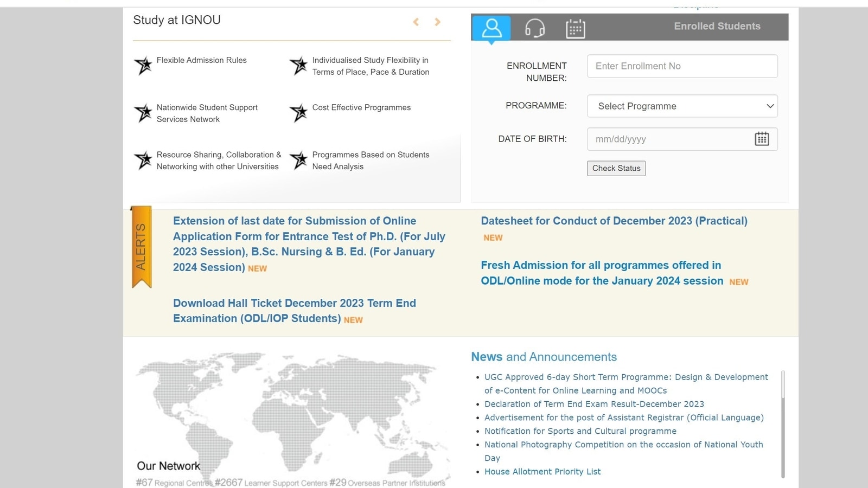Screen dimensions: 868x488
Task: Click the 'Flexible Admission Rules' text
Action: (x=202, y=60)
